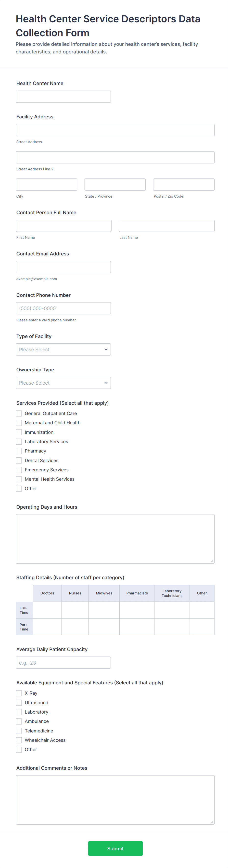Click the Operating Days and Hours textarea

[115, 539]
